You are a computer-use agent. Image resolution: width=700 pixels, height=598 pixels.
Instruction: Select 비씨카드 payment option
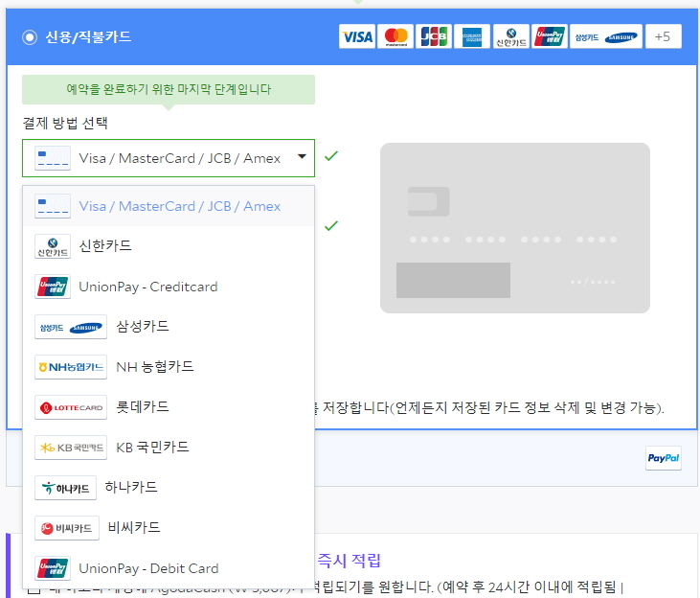[169, 528]
